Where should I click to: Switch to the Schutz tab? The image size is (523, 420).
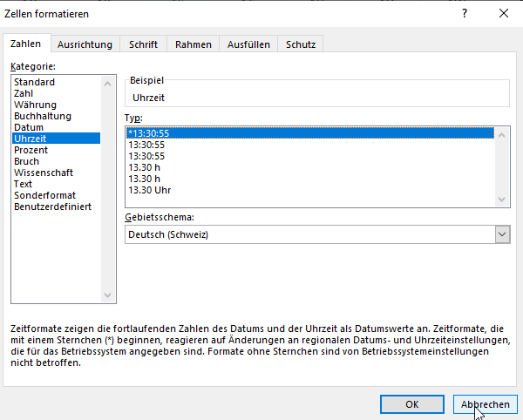(x=301, y=44)
